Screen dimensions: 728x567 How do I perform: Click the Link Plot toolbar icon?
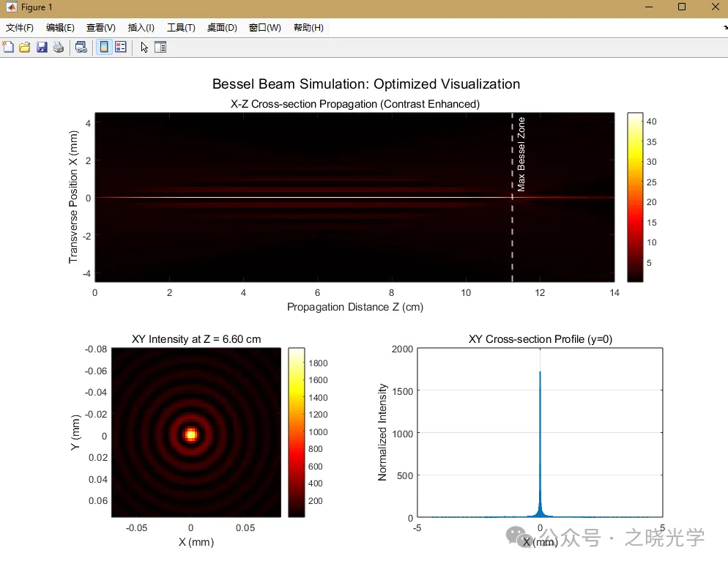point(81,48)
